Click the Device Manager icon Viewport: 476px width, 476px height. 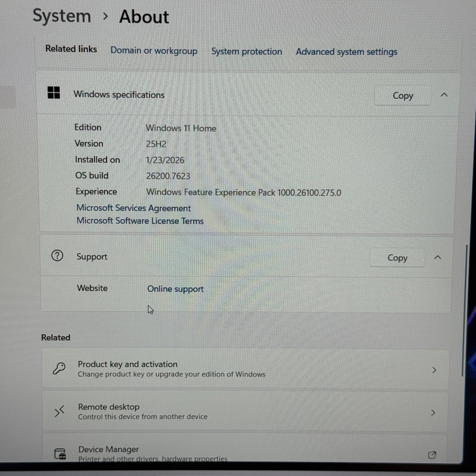tap(60, 454)
